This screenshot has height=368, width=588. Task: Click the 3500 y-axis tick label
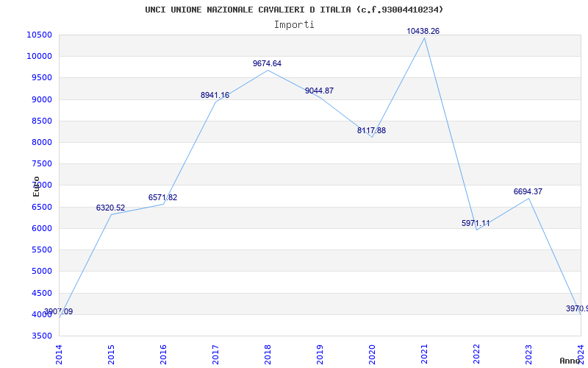41,336
